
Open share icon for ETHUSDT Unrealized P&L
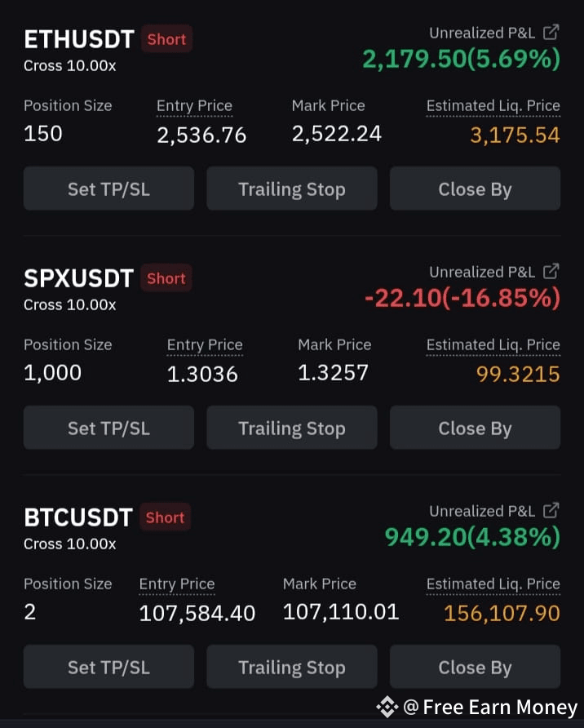551,33
